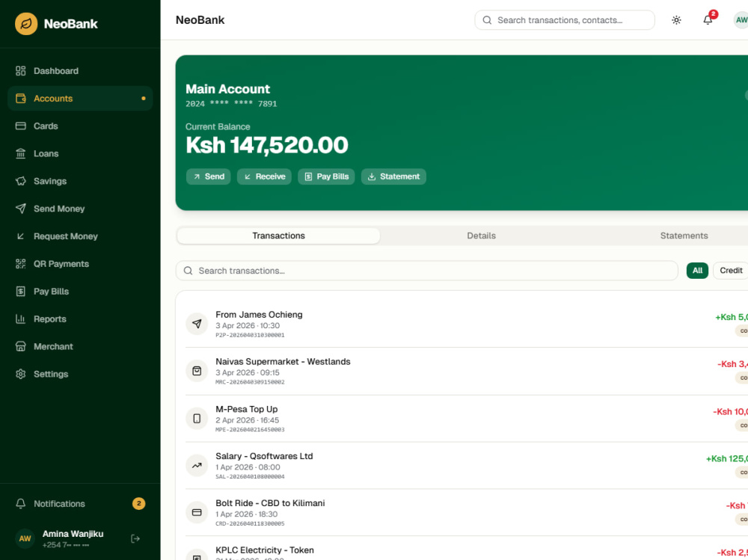Click the Receive button on account card
Viewport: 748px width, 560px height.
264,176
